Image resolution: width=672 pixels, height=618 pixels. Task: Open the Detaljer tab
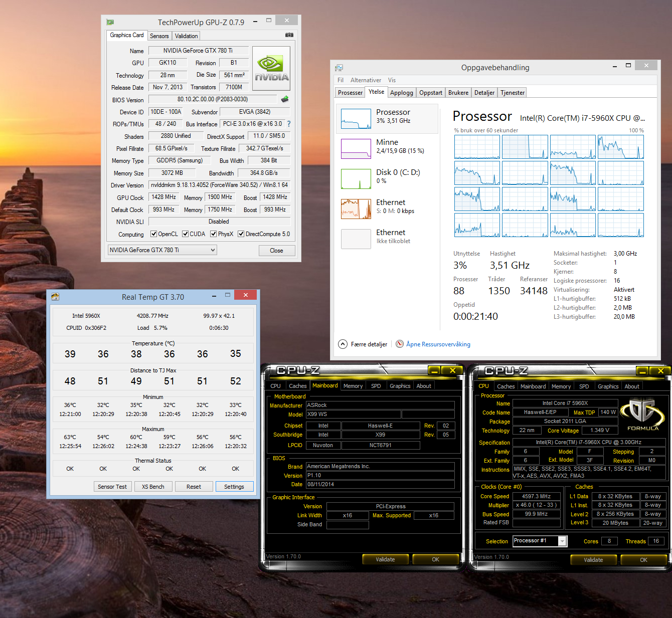(484, 93)
